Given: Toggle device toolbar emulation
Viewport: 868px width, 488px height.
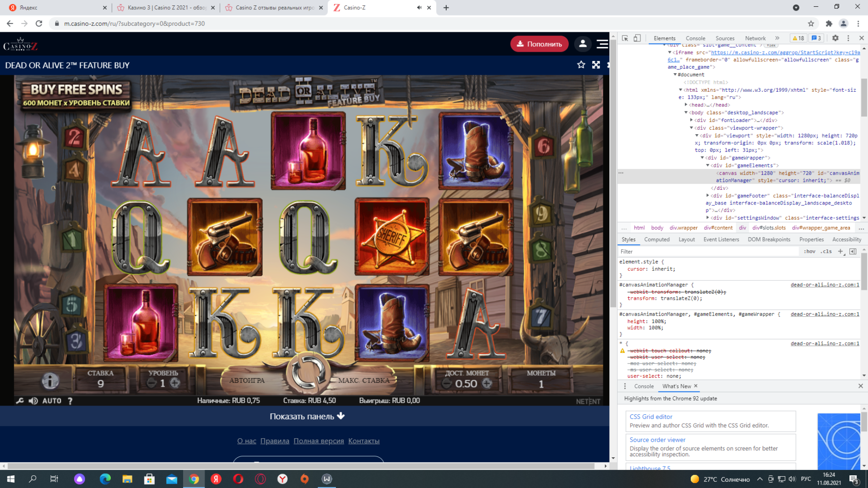Looking at the screenshot, I should coord(637,38).
